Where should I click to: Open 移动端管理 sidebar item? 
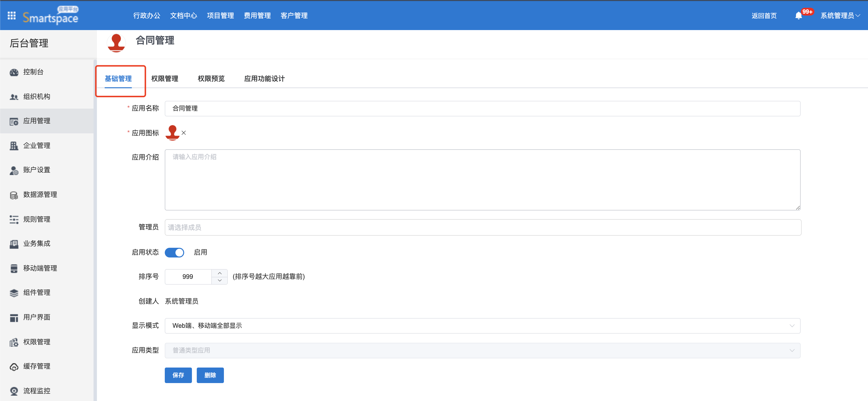pyautogui.click(x=40, y=268)
